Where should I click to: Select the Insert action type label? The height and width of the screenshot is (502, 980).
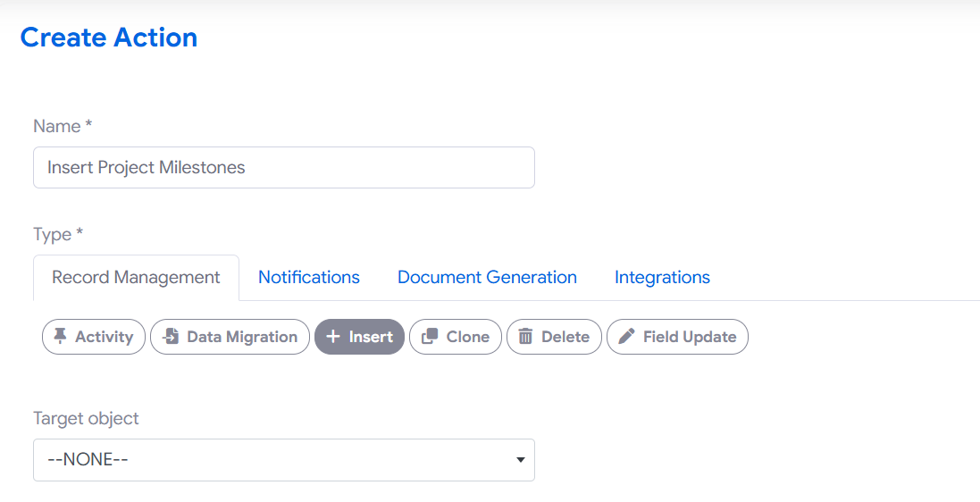coord(371,337)
